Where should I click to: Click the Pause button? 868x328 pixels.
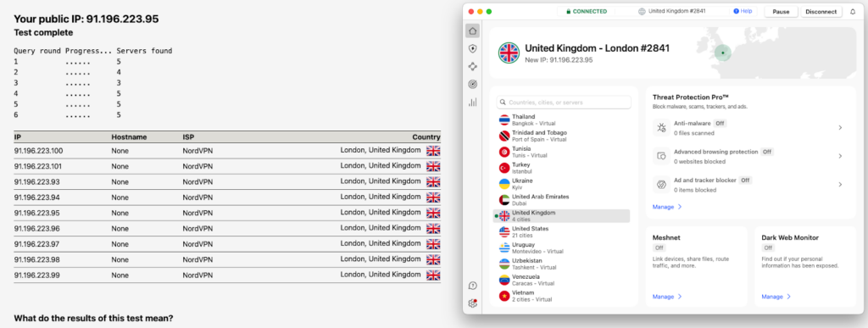click(x=781, y=11)
